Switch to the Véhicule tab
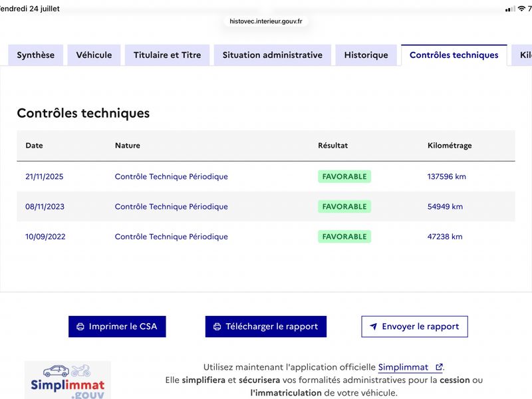This screenshot has width=532, height=399. coord(94,55)
